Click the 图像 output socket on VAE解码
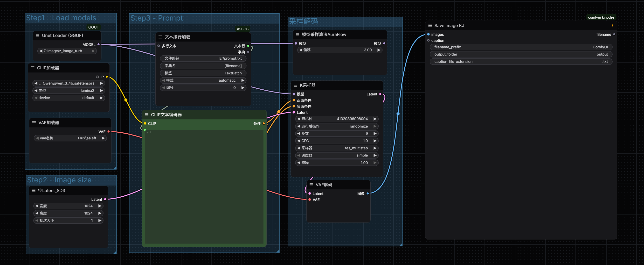This screenshot has width=644, height=265. pyautogui.click(x=367, y=193)
